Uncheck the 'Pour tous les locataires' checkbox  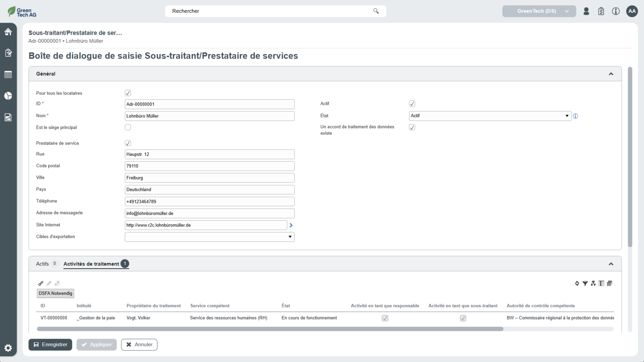click(128, 93)
